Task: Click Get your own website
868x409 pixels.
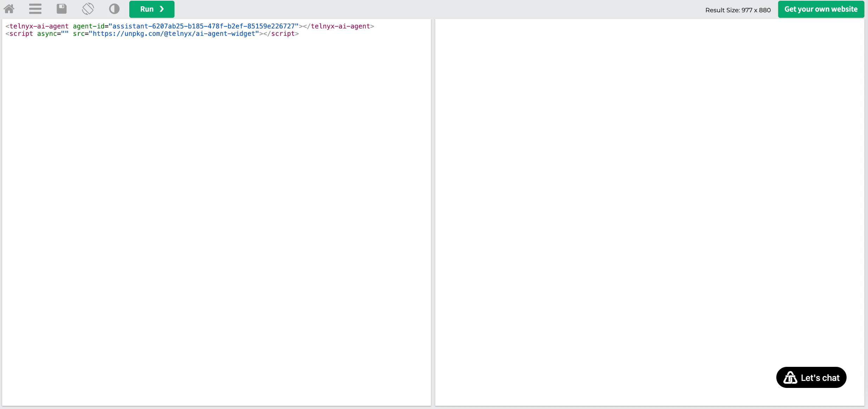Action: click(x=821, y=9)
